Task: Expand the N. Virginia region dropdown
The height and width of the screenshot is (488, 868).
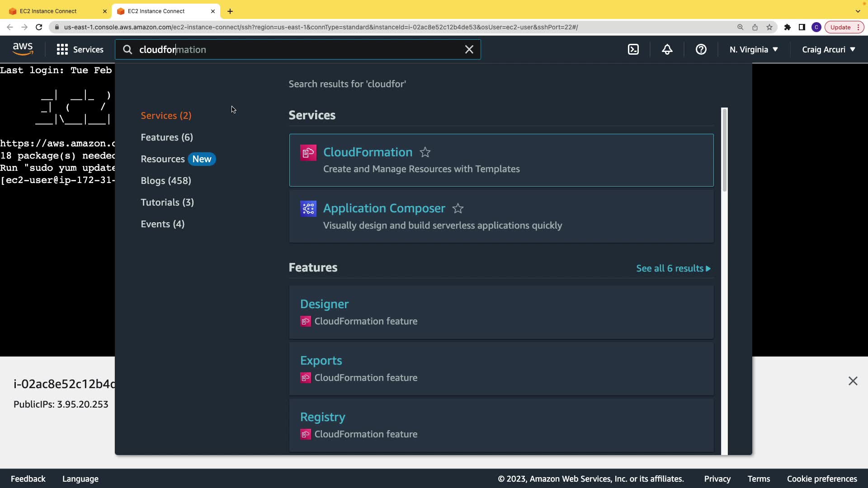Action: click(754, 50)
